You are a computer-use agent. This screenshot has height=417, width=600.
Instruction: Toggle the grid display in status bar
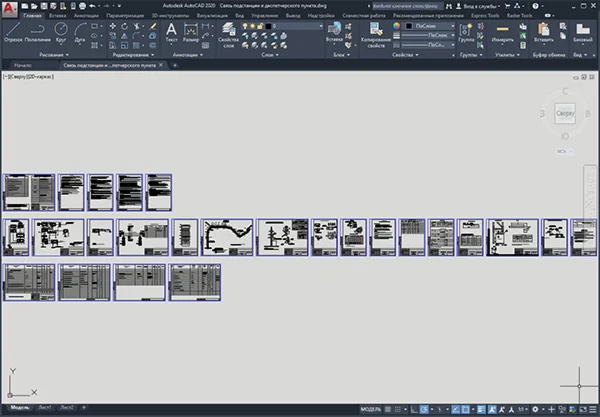click(387, 409)
